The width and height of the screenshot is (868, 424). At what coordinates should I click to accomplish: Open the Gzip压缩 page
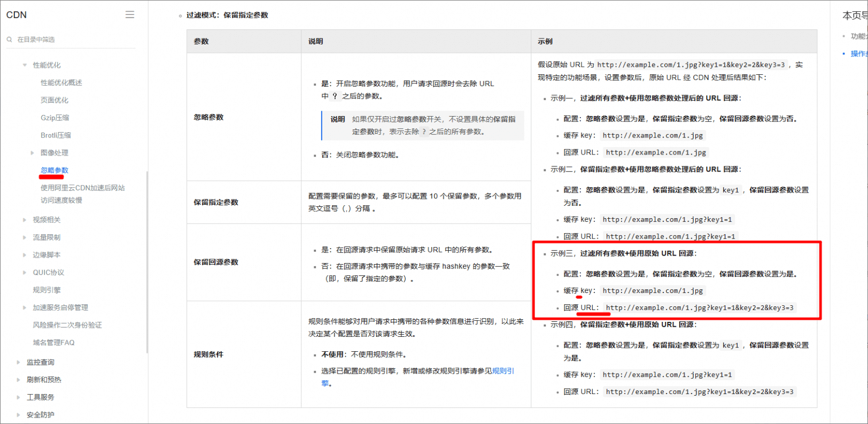tap(55, 118)
